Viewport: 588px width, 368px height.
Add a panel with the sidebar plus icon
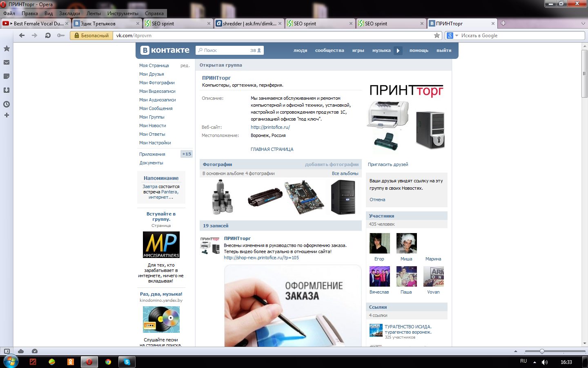[7, 115]
